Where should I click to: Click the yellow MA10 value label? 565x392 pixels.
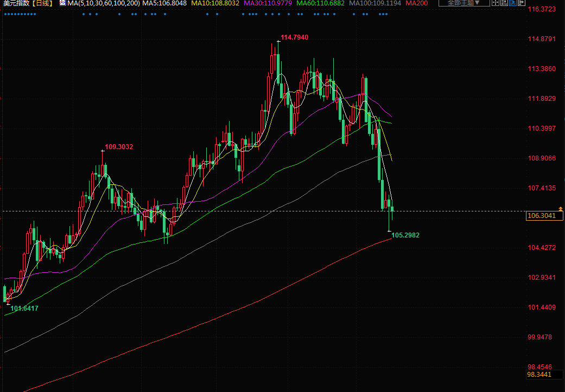(x=215, y=3)
